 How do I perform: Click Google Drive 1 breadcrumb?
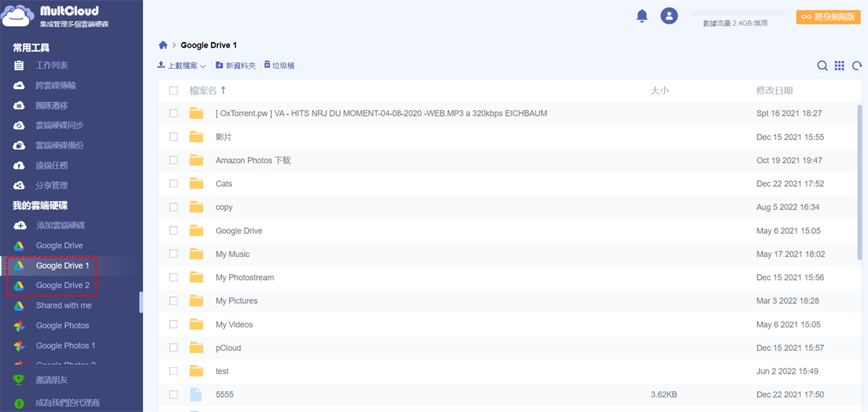pyautogui.click(x=208, y=45)
